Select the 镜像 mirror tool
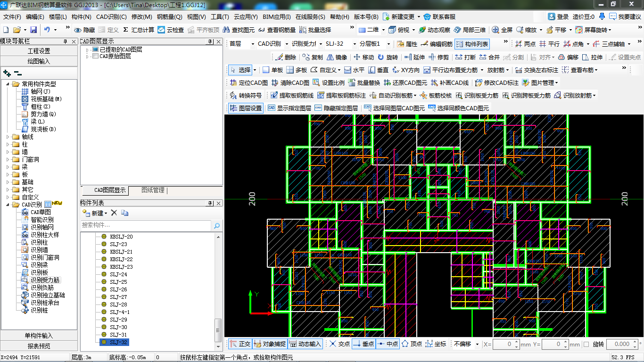 [x=337, y=57]
